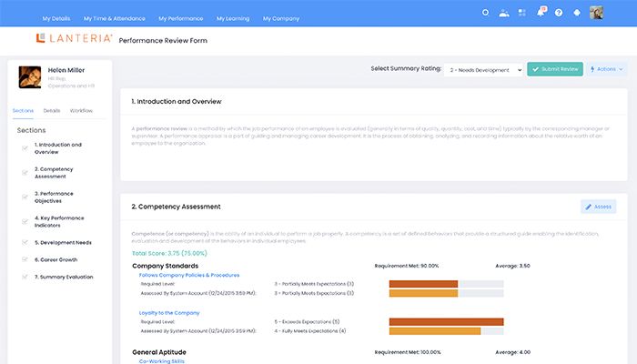The image size is (637, 364).
Task: Open the apps grid icon
Action: coord(522,13)
